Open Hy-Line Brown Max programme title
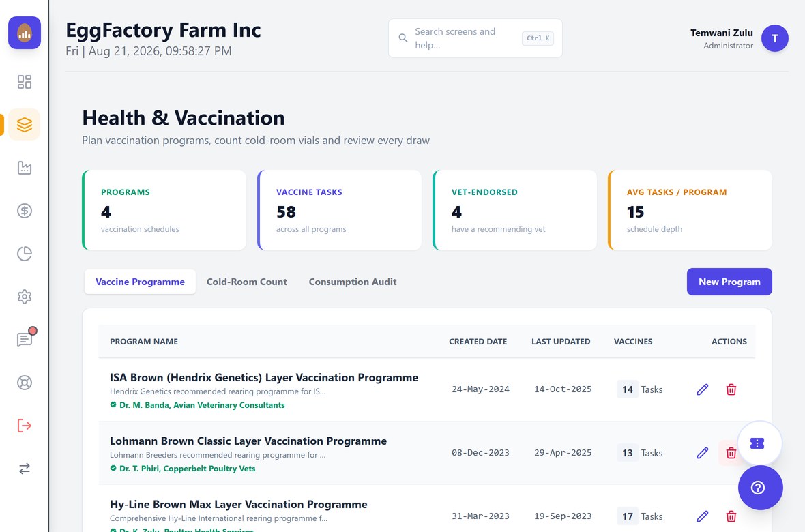 (x=239, y=504)
